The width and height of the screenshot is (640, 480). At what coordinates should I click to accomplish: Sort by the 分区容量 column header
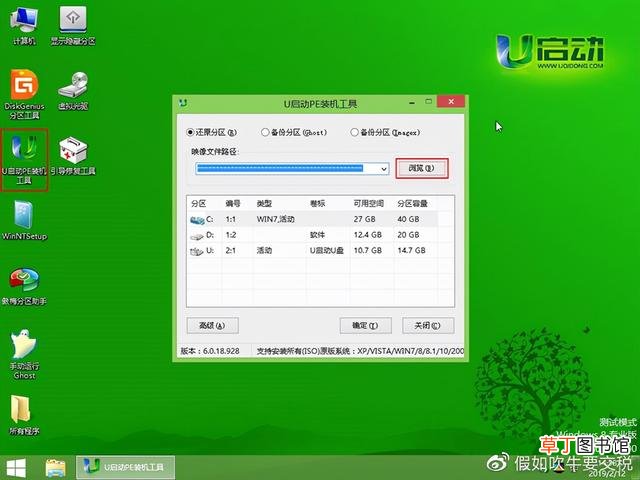click(412, 203)
